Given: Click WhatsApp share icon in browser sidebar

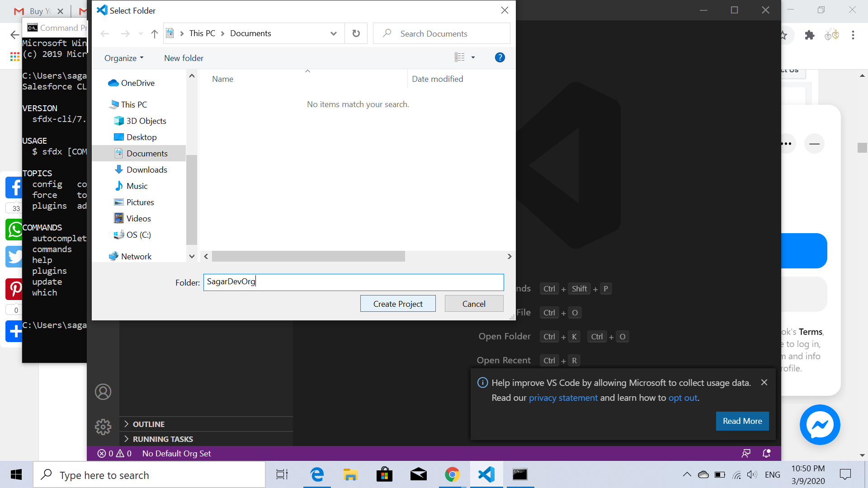Looking at the screenshot, I should click(x=14, y=230).
